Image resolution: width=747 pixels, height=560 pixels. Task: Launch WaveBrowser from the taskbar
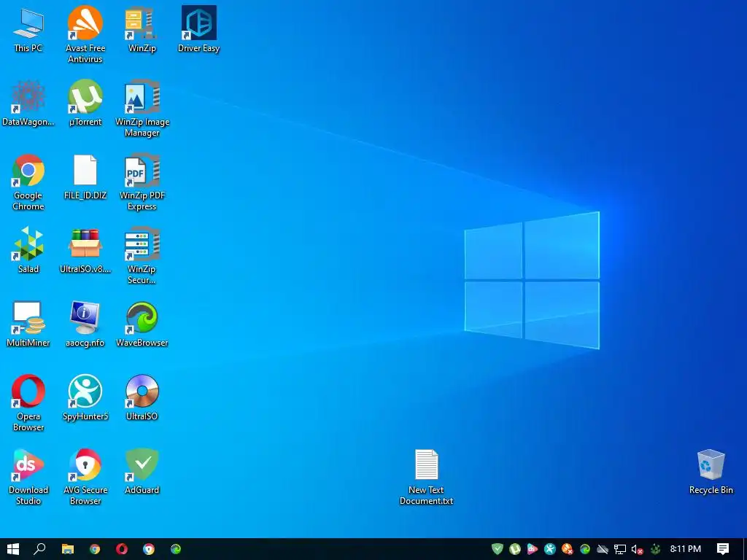pyautogui.click(x=176, y=549)
